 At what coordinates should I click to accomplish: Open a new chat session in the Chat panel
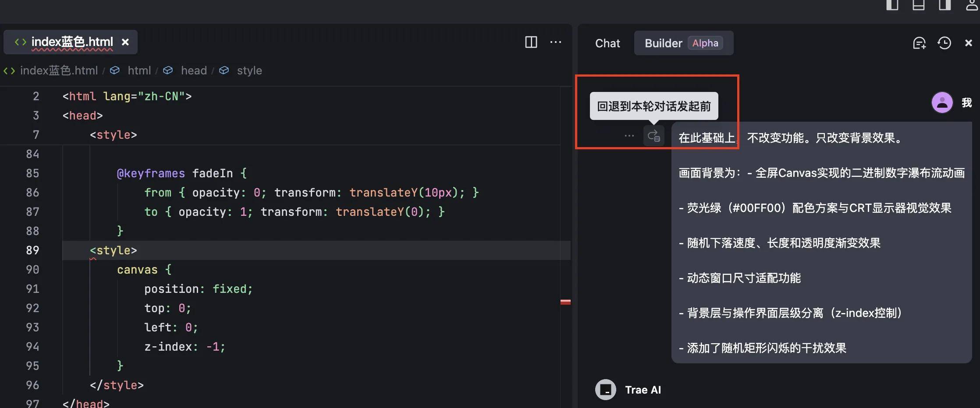click(919, 43)
